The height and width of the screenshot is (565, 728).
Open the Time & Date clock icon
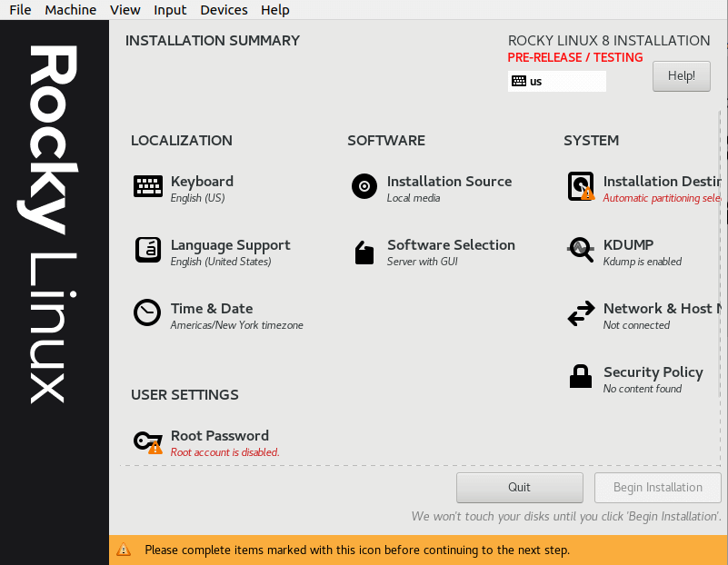(x=147, y=312)
